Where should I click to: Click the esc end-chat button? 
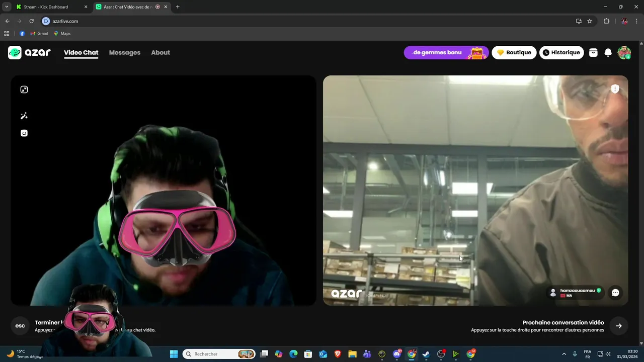[20, 326]
